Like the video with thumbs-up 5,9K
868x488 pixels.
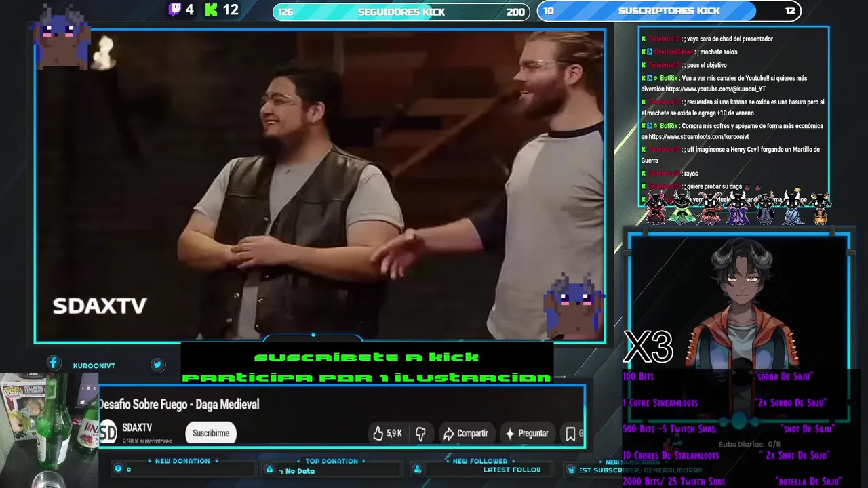(x=387, y=433)
